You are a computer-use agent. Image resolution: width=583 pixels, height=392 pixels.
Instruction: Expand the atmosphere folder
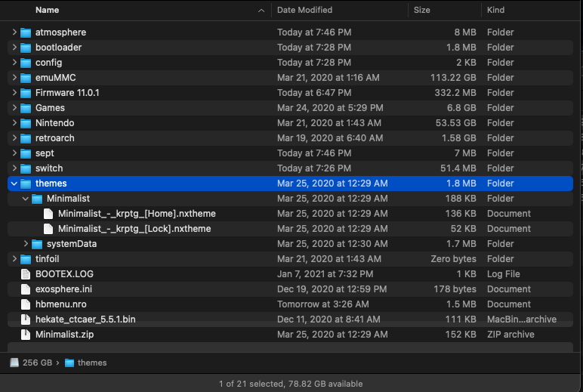pyautogui.click(x=14, y=32)
